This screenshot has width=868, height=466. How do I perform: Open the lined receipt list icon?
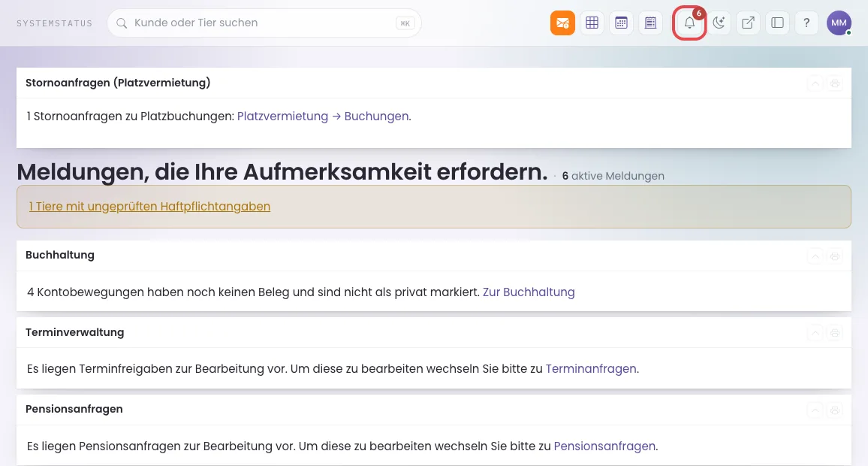pyautogui.click(x=650, y=23)
